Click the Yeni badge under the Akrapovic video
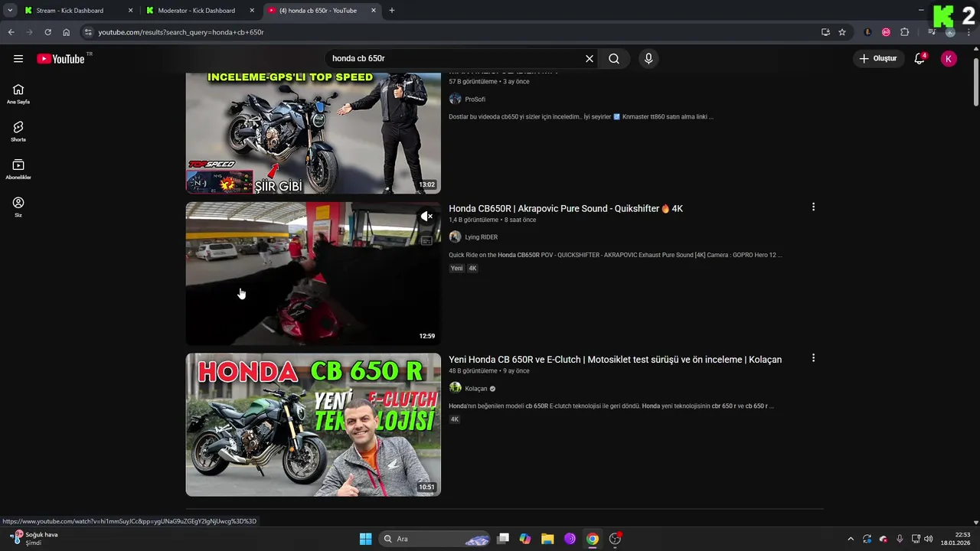Image resolution: width=980 pixels, height=551 pixels. 456,269
